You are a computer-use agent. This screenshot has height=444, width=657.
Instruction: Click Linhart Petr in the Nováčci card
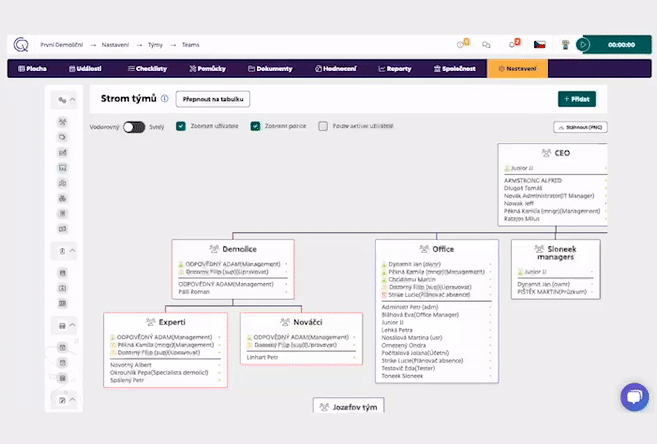pyautogui.click(x=262, y=357)
